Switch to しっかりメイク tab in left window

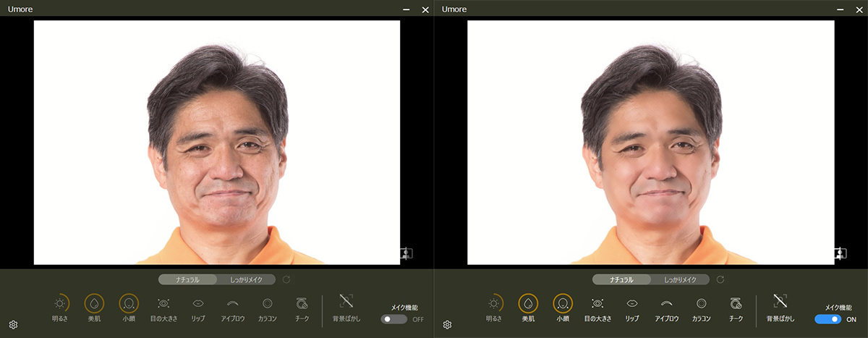pyautogui.click(x=251, y=279)
